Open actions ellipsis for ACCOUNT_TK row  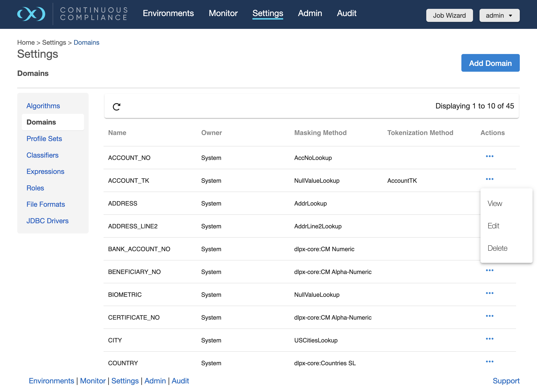[x=489, y=179]
